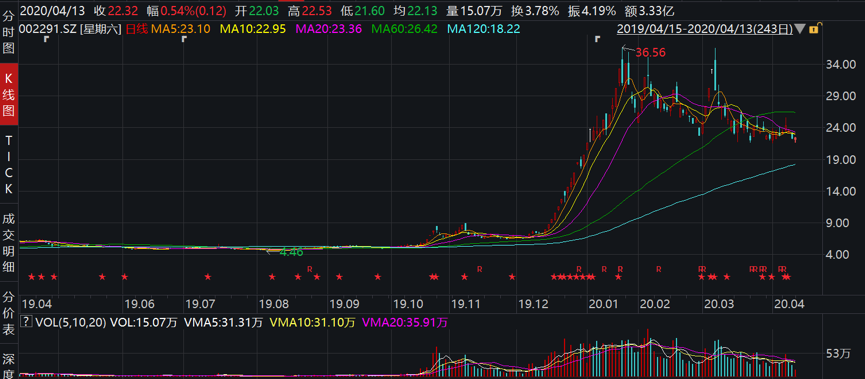
Task: Select the MA60:26.42 indicator label
Action: pyautogui.click(x=404, y=29)
